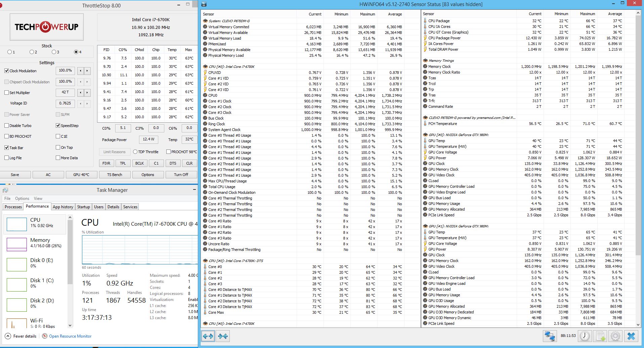Click ThrottleStop Turn Off button
Screen dimensions: 644x348
tap(181, 175)
